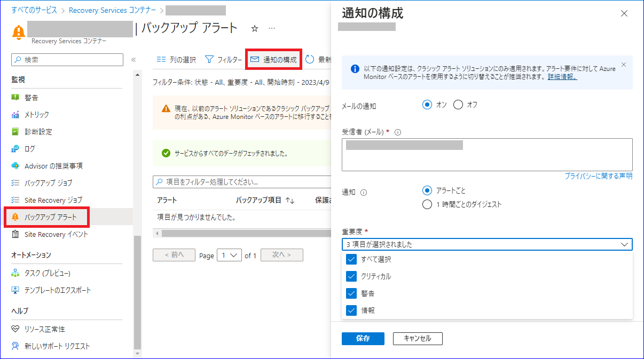This screenshot has width=644, height=359.
Task: Click the 項目をフィルター処理してください filter box
Action: tap(242, 182)
